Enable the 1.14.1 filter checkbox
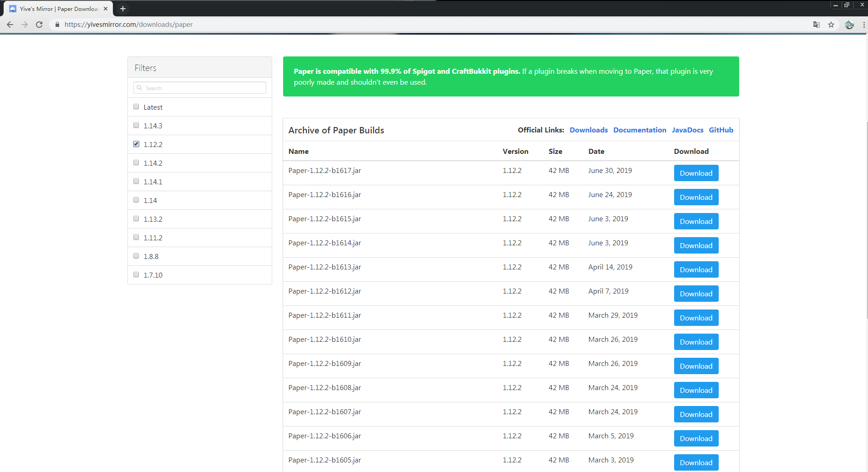The height and width of the screenshot is (472, 868). (136, 181)
